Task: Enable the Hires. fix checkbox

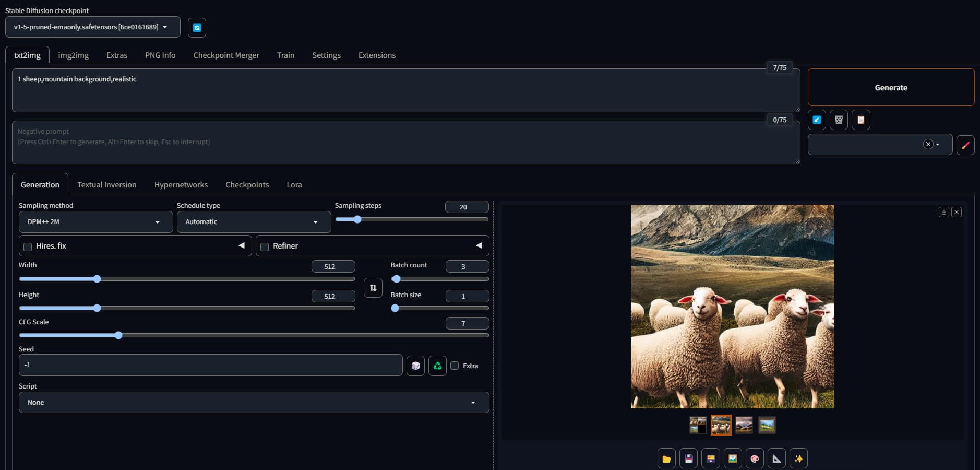Action: click(x=28, y=246)
